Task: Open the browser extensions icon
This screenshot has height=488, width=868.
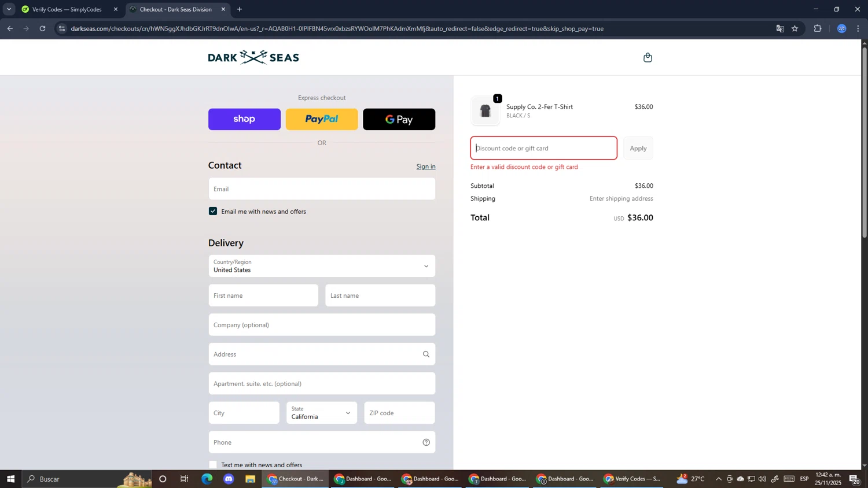Action: (x=818, y=28)
